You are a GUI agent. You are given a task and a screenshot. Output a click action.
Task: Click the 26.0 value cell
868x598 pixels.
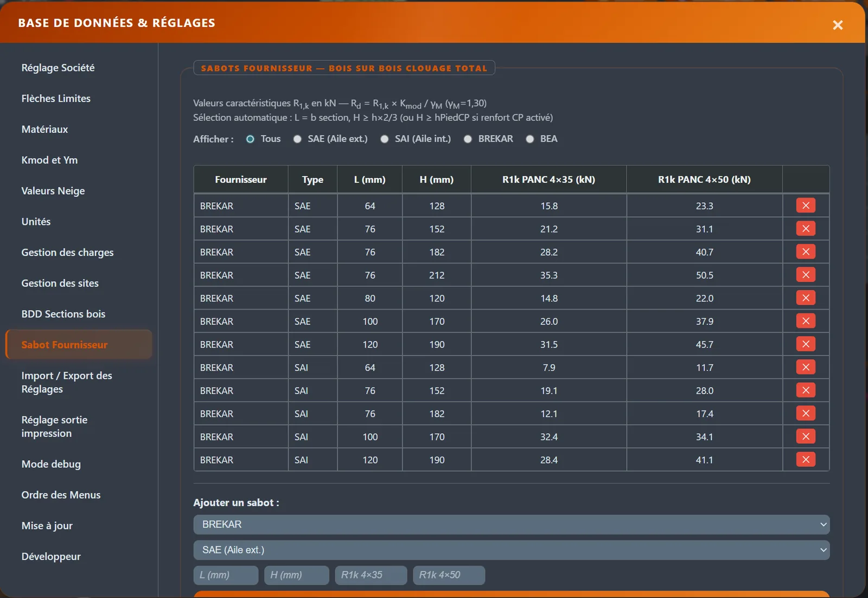point(549,321)
